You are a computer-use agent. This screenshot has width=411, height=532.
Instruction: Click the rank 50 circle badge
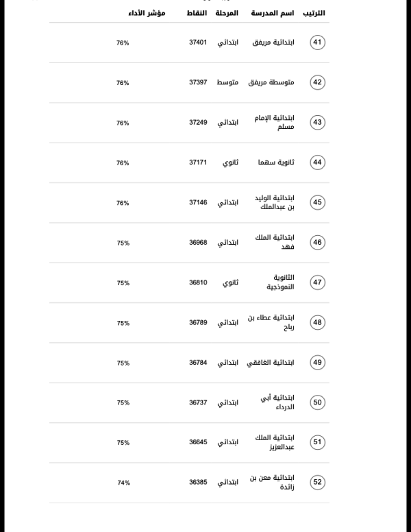tap(317, 402)
